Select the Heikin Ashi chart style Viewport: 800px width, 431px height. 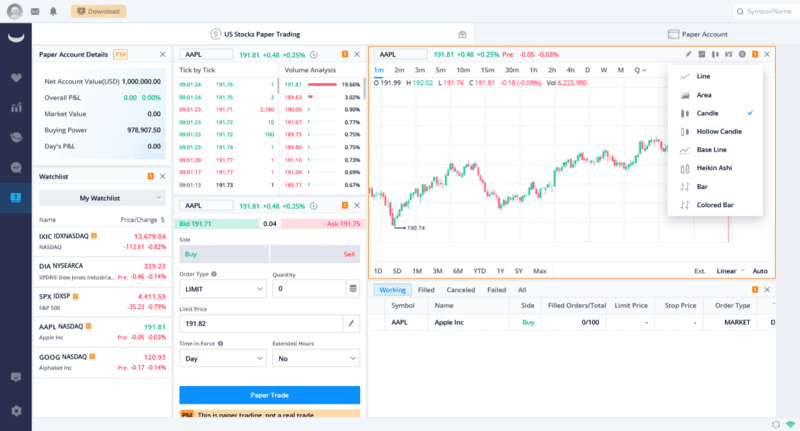coord(715,168)
